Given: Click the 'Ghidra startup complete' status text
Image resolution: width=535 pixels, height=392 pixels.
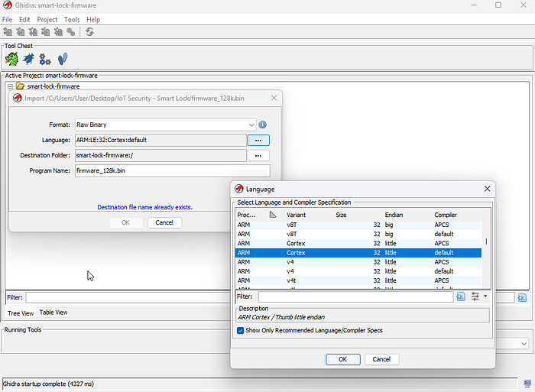Looking at the screenshot, I should point(48,384).
